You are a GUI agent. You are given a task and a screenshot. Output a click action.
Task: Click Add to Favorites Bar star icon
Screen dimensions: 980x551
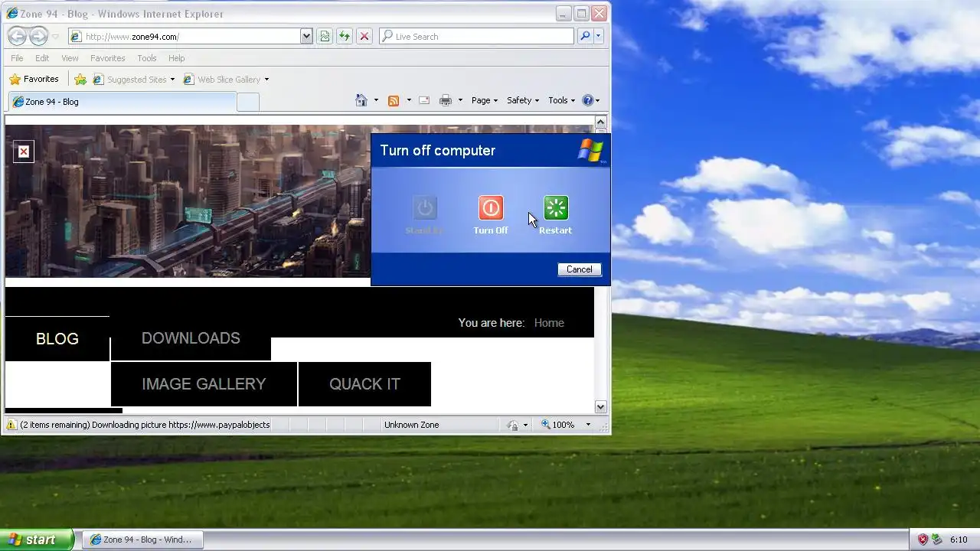80,80
